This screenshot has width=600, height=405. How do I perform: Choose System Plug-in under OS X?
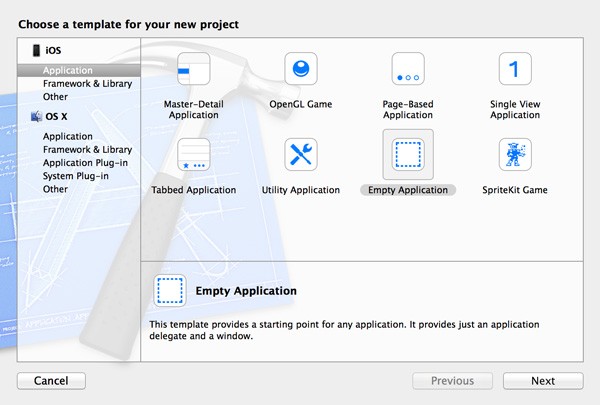76,176
